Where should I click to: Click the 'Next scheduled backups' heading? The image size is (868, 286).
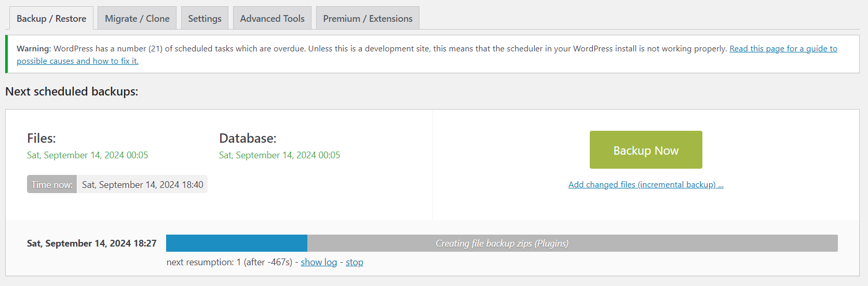[72, 91]
